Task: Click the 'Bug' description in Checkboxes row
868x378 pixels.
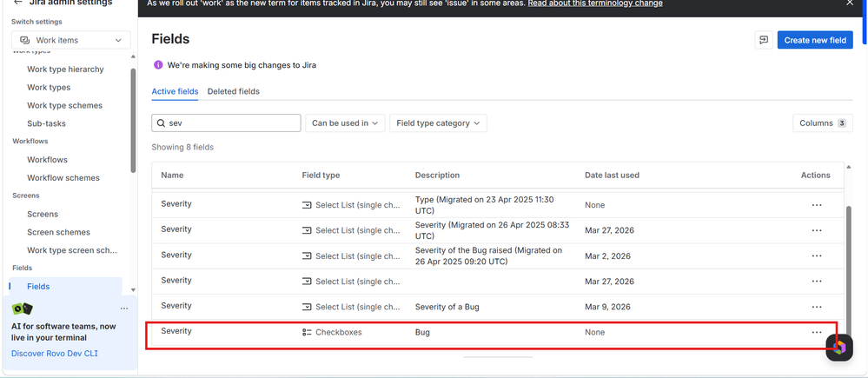Action: pos(422,332)
